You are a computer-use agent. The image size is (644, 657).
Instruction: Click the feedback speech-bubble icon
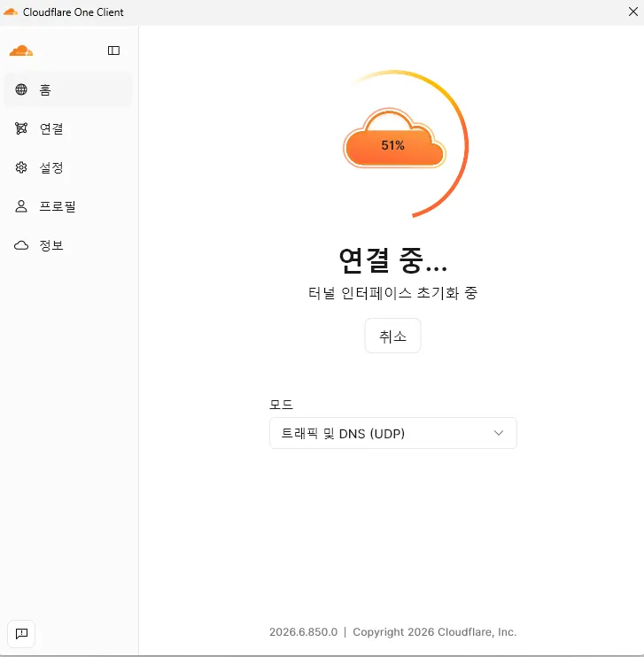(21, 634)
